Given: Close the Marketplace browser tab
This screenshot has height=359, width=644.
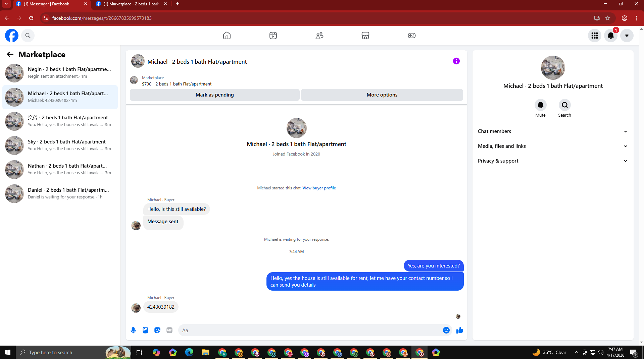Looking at the screenshot, I should pos(165,4).
